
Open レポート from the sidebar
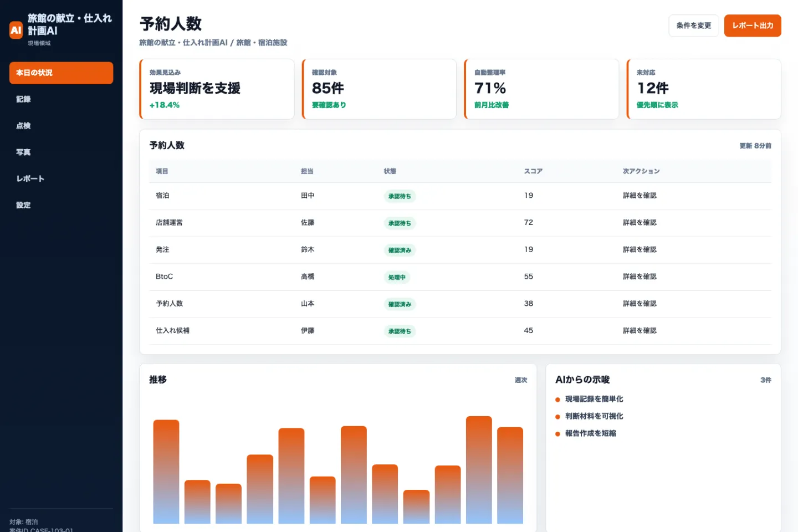click(61, 178)
